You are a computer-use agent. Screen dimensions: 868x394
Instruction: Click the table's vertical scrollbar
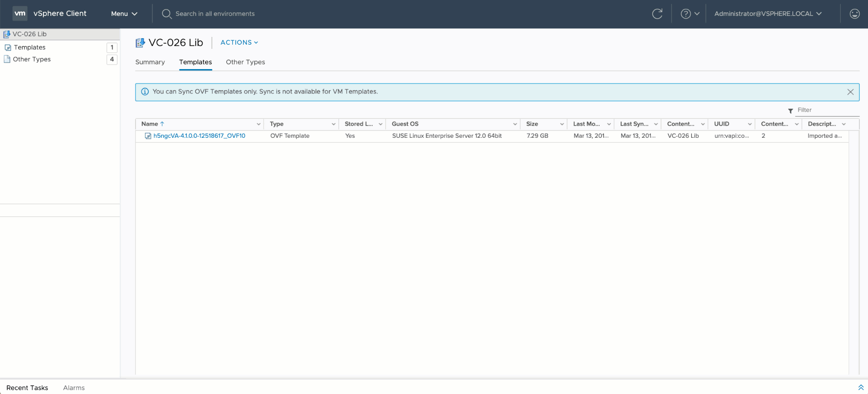click(x=854, y=252)
